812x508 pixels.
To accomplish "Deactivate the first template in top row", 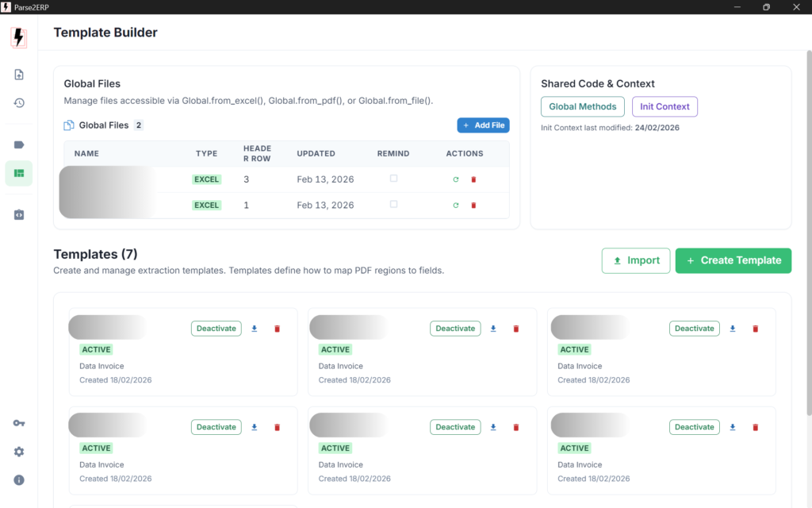I will pos(216,329).
